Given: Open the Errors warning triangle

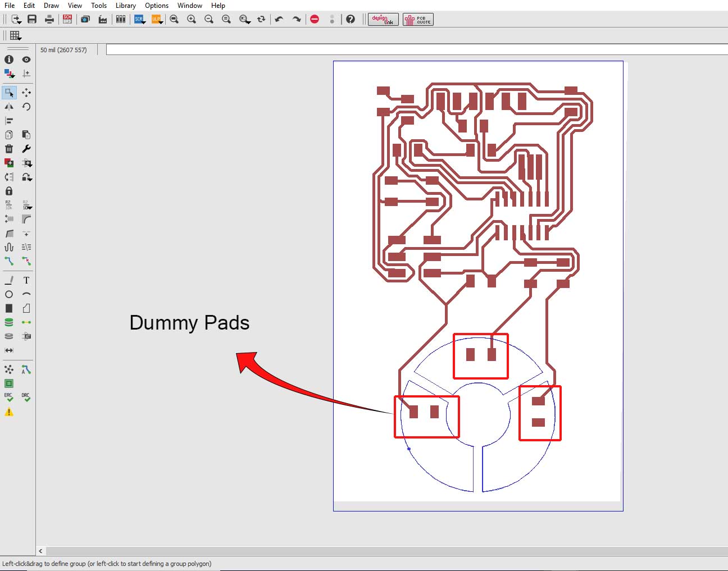Looking at the screenshot, I should click(x=9, y=412).
